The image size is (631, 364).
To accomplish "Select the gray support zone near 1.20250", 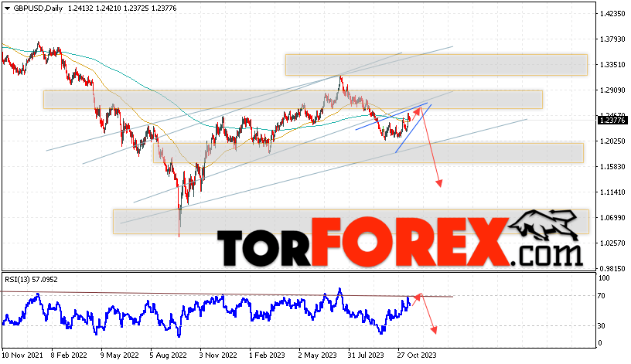I will pos(368,153).
